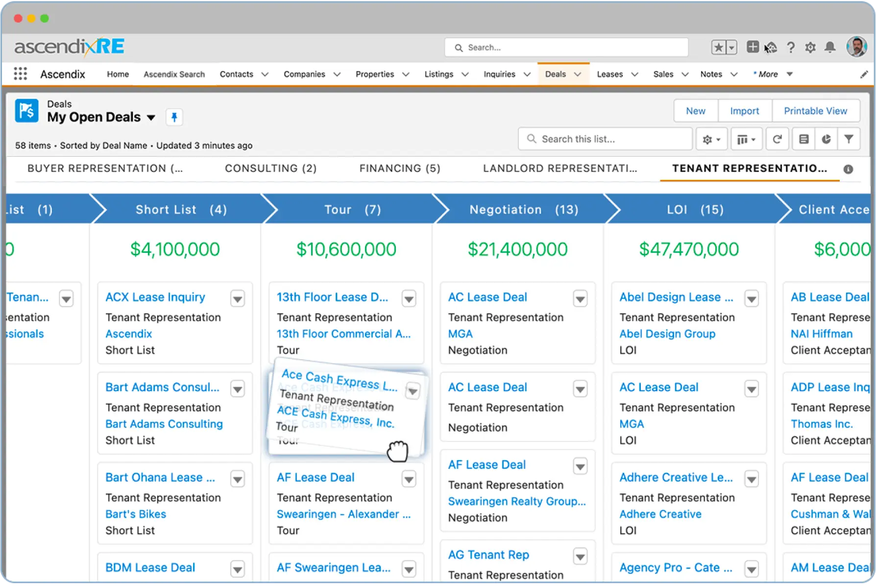876x588 pixels.
Task: Expand the Properties tab dropdown arrow
Action: click(x=406, y=74)
